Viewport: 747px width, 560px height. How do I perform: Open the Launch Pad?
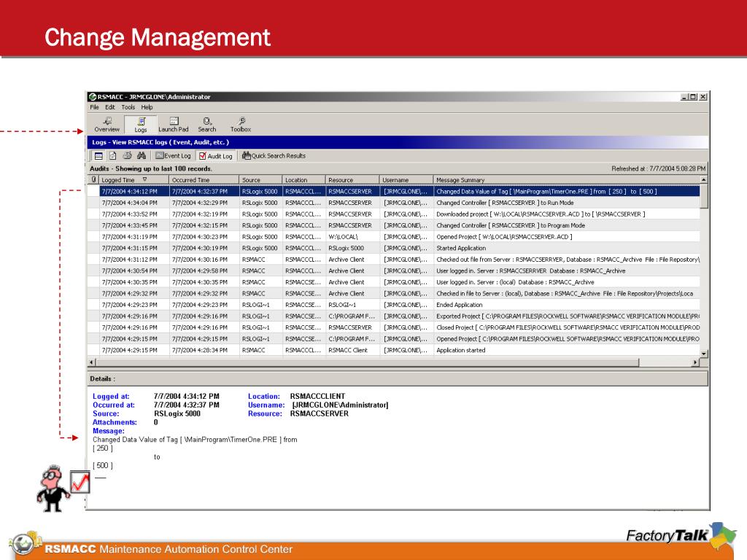(174, 125)
